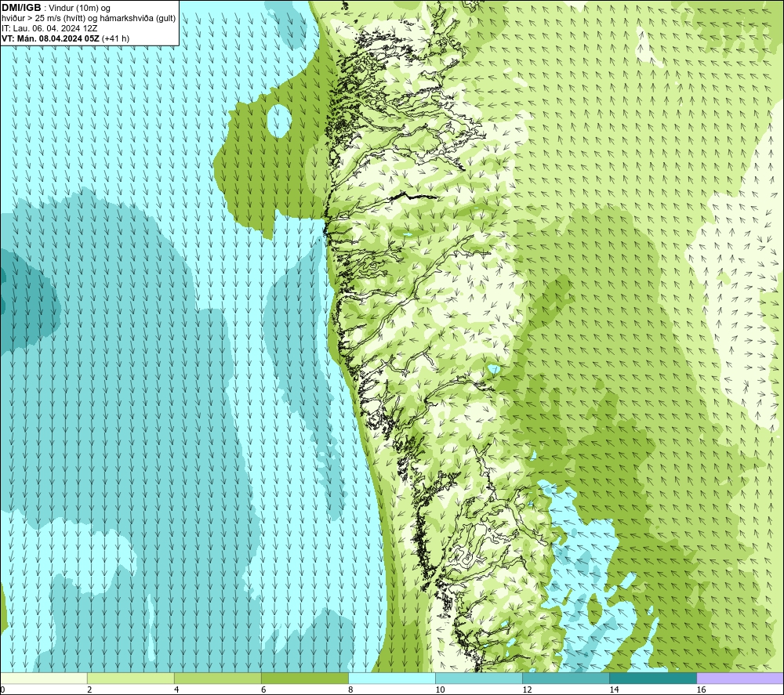
Task: Click the scale label '16'
Action: click(701, 690)
